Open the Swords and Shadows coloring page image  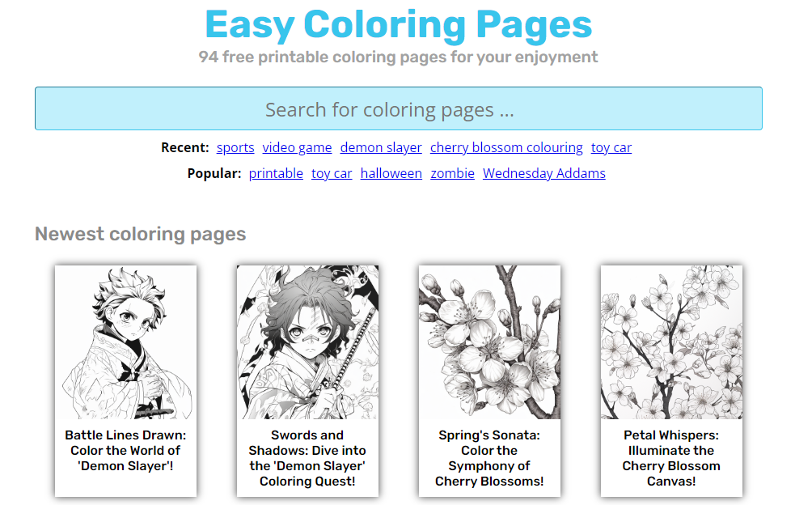point(307,342)
